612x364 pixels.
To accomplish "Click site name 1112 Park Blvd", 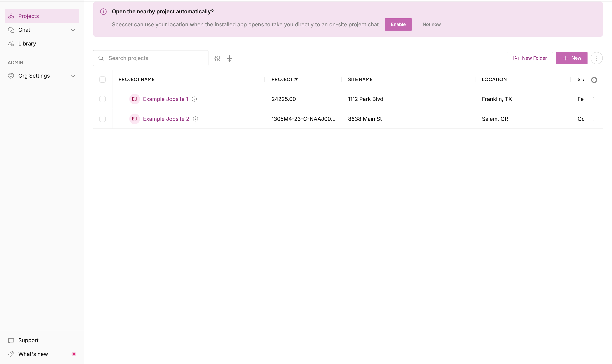I will pyautogui.click(x=365, y=99).
